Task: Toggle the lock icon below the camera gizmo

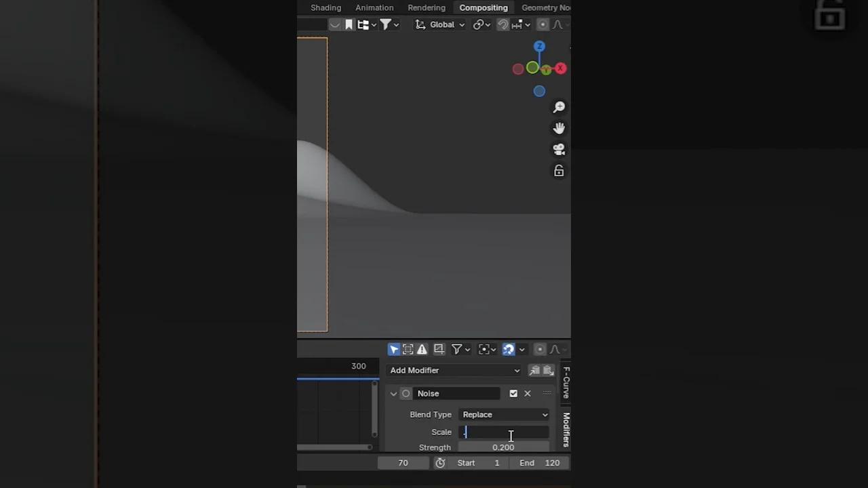Action: 559,171
